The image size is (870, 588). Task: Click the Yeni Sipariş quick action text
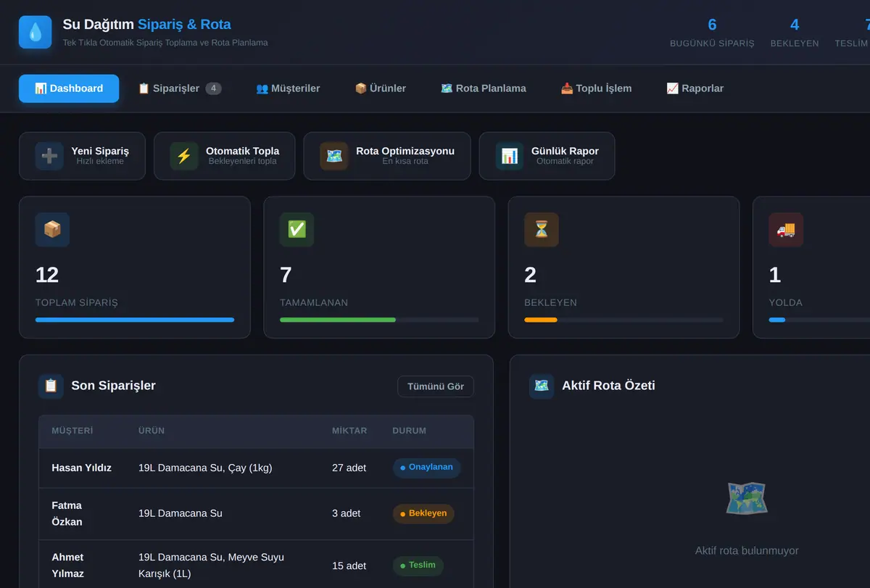[x=100, y=151]
